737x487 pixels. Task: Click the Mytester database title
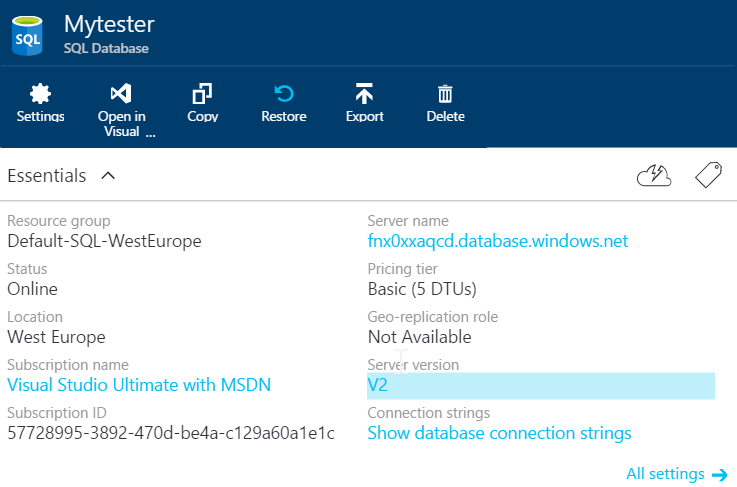(x=109, y=23)
